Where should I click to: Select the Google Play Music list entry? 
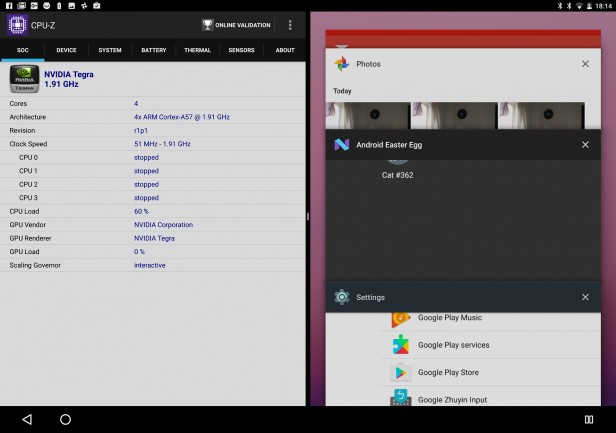pyautogui.click(x=490, y=320)
